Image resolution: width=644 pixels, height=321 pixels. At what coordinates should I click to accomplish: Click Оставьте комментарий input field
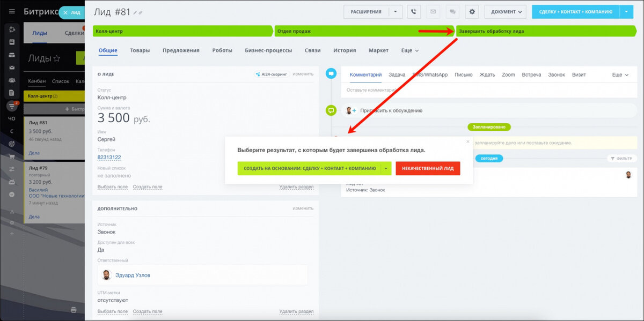pyautogui.click(x=488, y=90)
